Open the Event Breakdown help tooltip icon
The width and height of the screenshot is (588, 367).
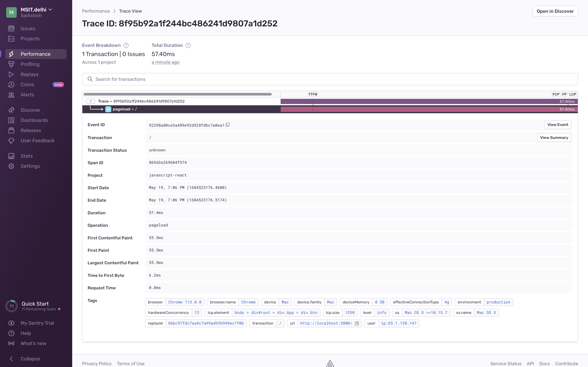pos(126,45)
